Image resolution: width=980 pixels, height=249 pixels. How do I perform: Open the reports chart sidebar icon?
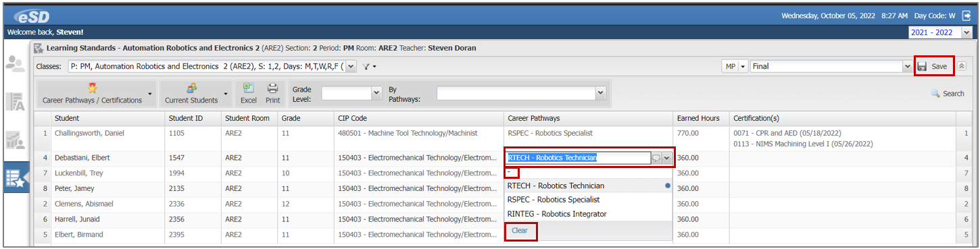15,140
